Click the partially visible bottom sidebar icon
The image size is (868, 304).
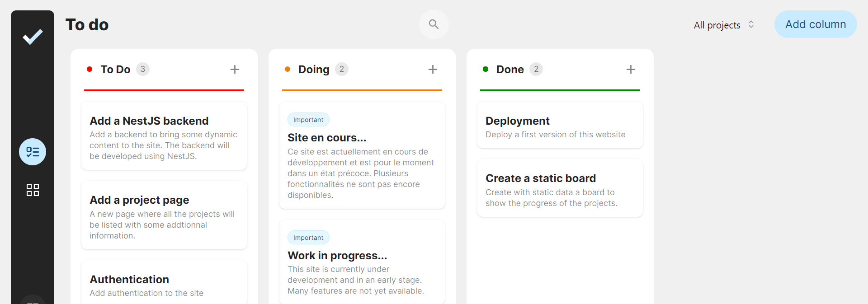(x=33, y=300)
